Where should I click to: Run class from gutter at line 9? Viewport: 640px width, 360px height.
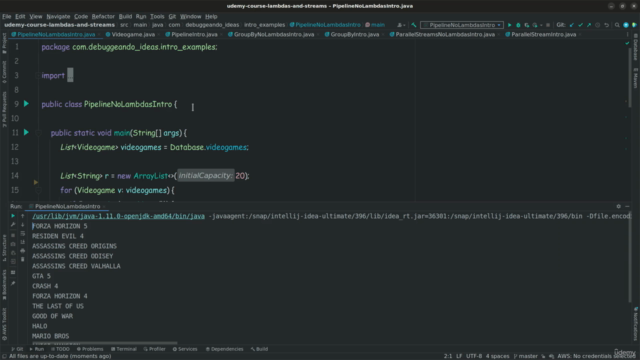tap(27, 104)
